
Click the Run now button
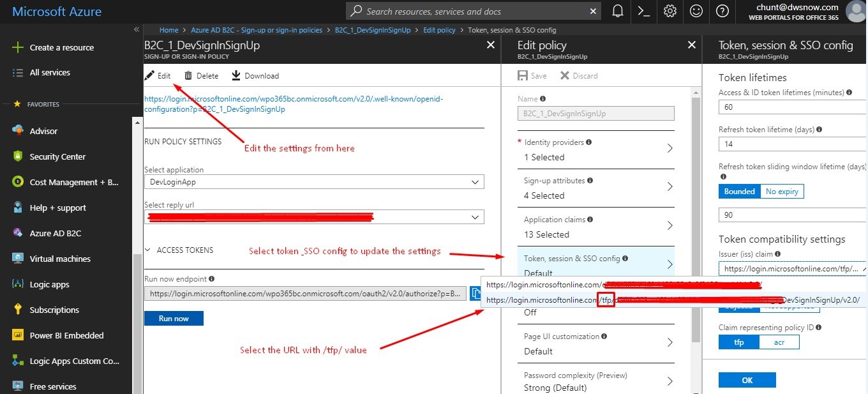(x=174, y=318)
